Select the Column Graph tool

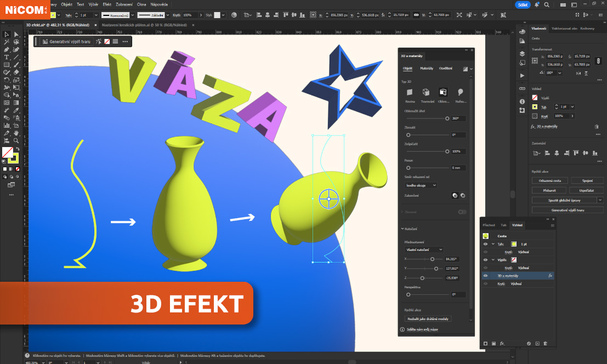(x=7, y=126)
